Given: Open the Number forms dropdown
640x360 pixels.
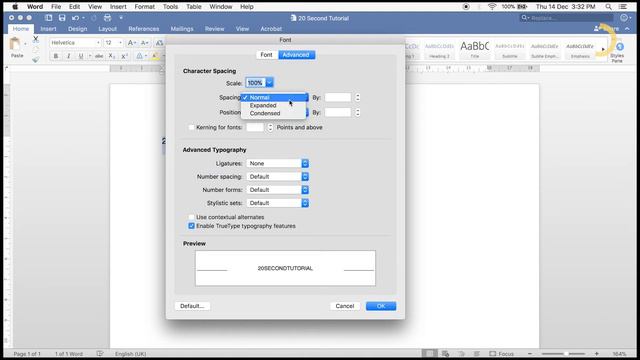Looking at the screenshot, I should 277,190.
